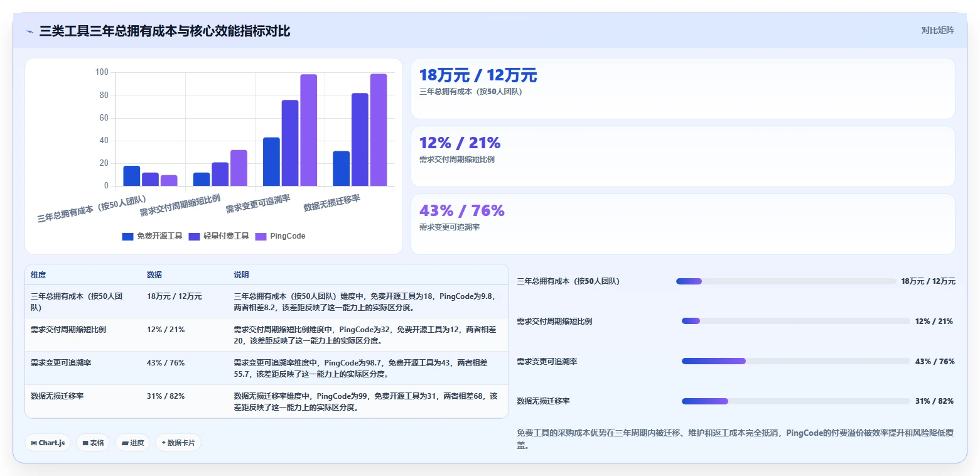
Task: Click the progress value 31% / 82%
Action: point(935,401)
